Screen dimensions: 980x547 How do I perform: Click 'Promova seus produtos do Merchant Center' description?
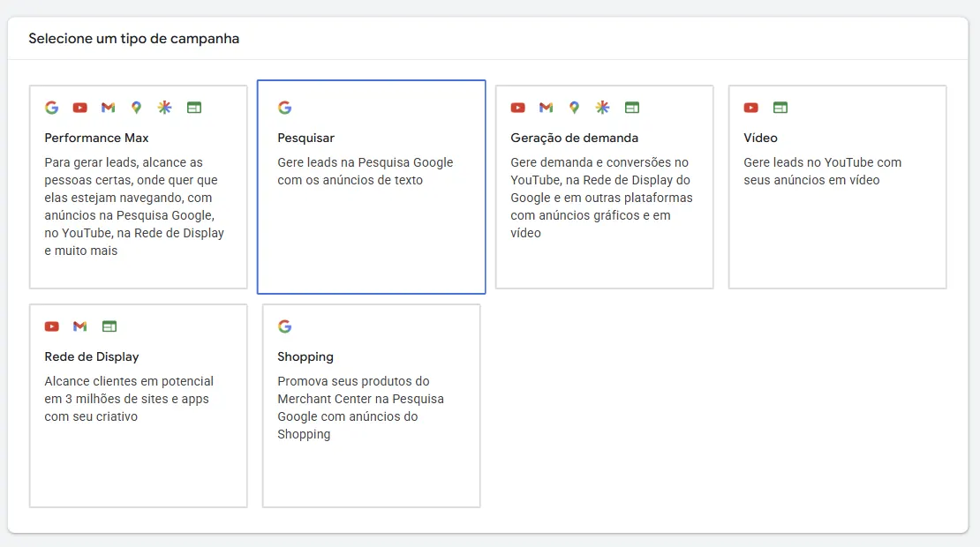pos(360,407)
